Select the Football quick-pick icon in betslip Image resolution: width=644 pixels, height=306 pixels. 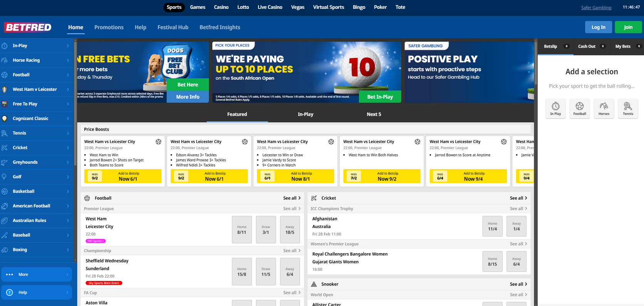pyautogui.click(x=580, y=106)
